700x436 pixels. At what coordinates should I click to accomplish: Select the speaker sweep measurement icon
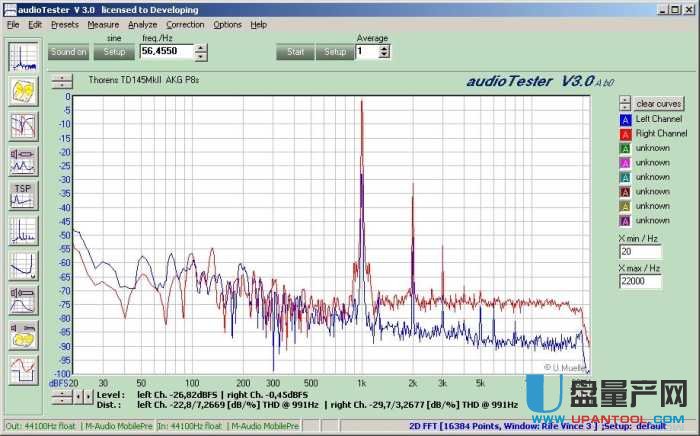(x=22, y=159)
